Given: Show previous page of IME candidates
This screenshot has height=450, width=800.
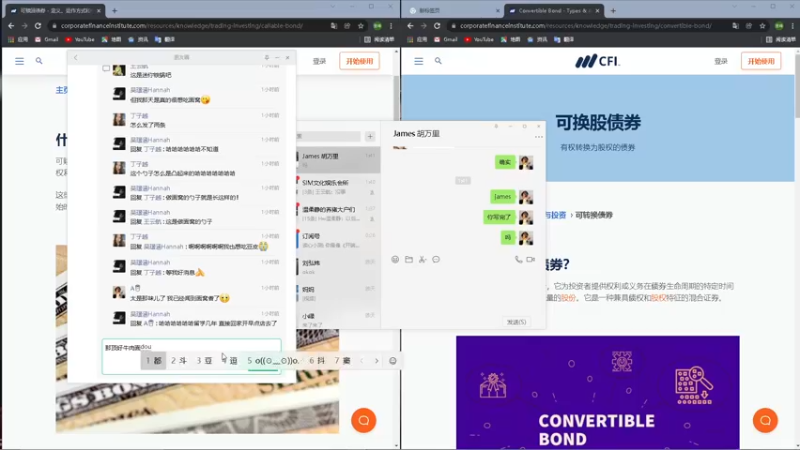Looking at the screenshot, I should (x=362, y=361).
